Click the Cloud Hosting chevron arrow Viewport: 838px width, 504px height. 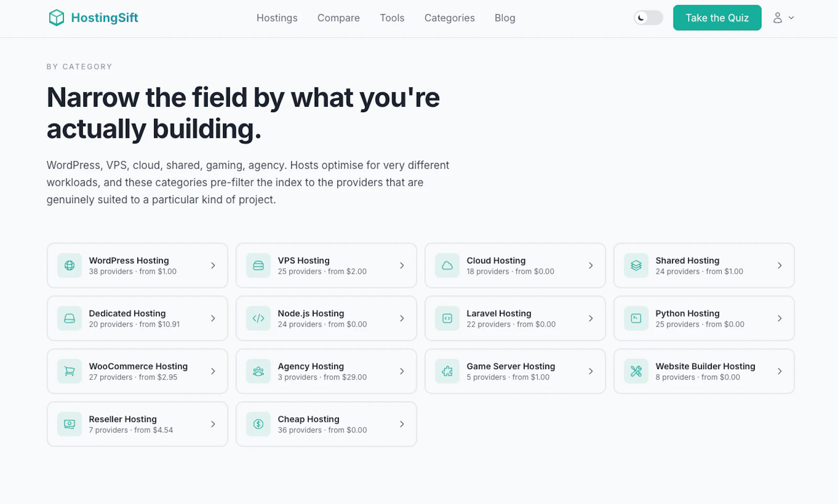tap(591, 265)
